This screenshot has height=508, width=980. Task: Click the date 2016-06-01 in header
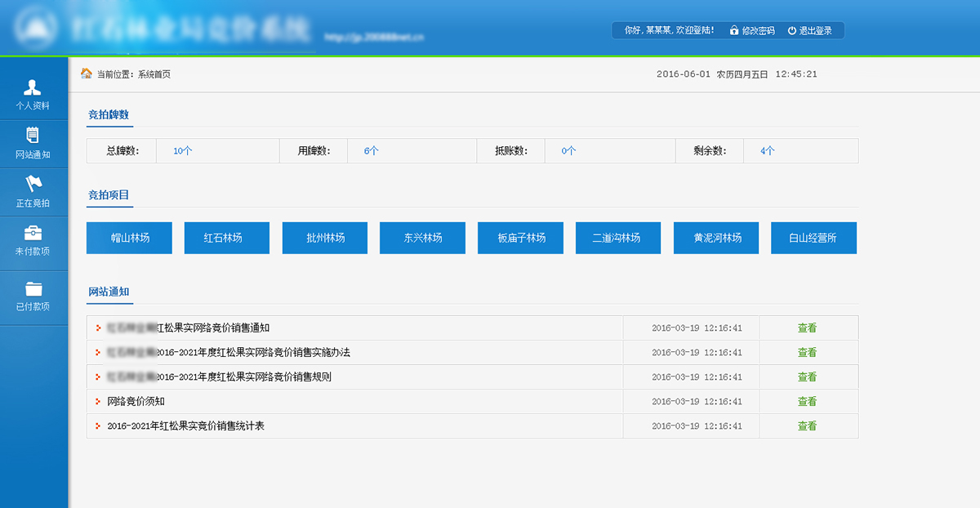point(683,74)
